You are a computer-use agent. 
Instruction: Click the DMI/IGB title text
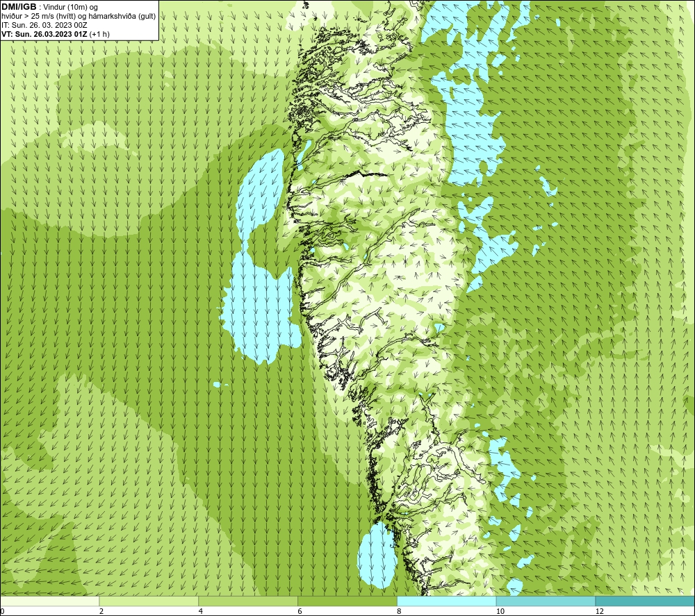(19, 7)
